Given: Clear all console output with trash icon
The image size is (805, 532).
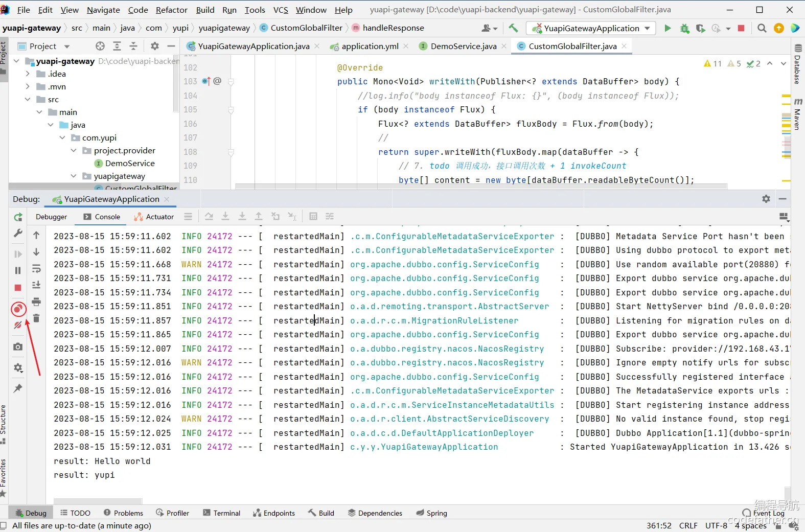Looking at the screenshot, I should [36, 318].
